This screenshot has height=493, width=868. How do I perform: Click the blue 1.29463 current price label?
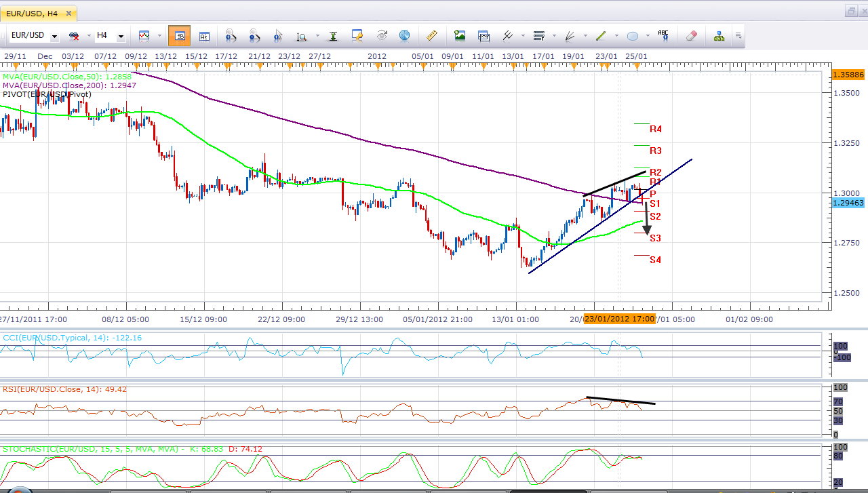[x=848, y=202]
